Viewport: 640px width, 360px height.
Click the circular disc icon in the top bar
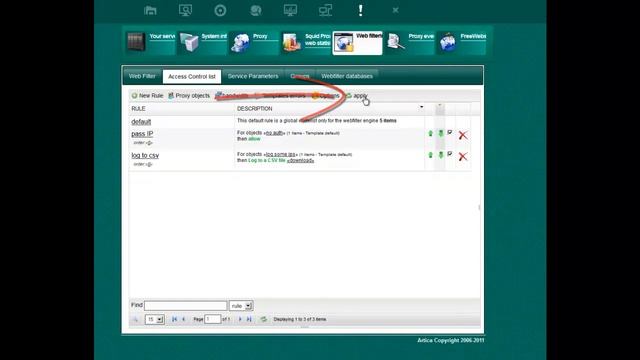(220, 10)
